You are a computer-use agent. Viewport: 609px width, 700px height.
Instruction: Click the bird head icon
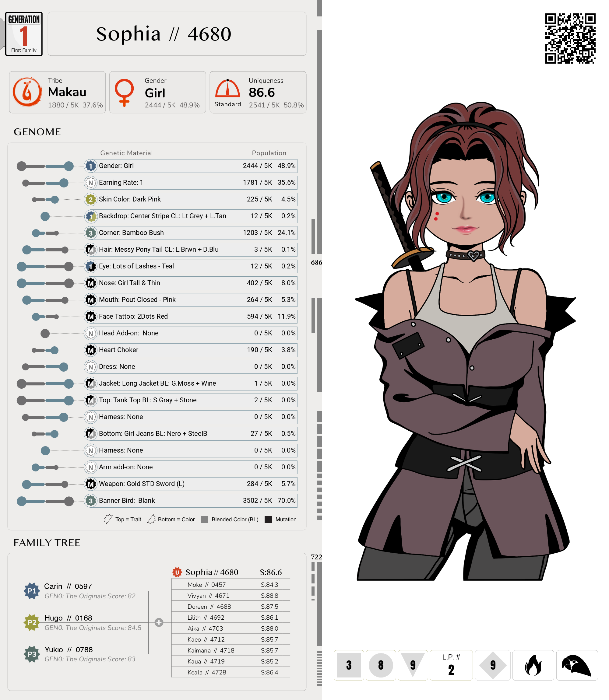(x=576, y=665)
